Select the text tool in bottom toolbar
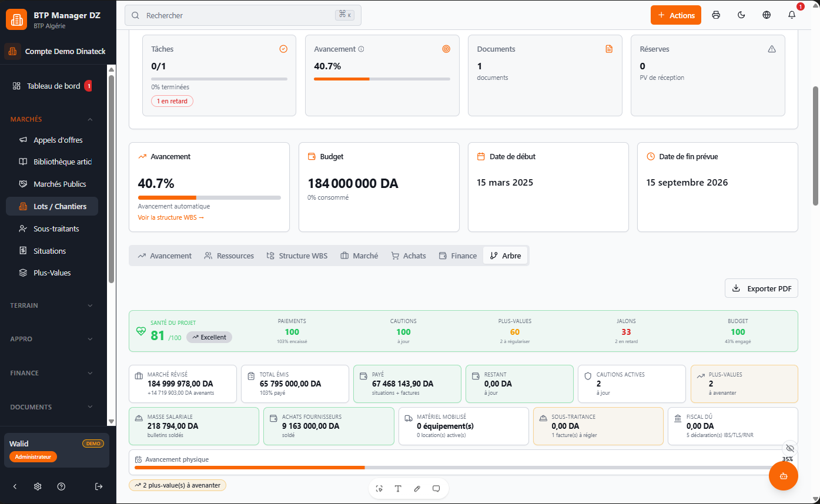This screenshot has height=504, width=820. 398,489
